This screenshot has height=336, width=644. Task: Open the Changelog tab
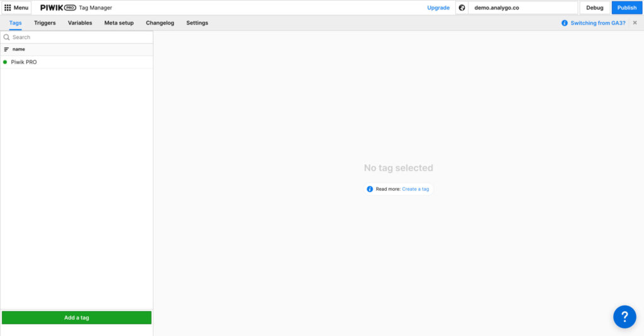160,23
